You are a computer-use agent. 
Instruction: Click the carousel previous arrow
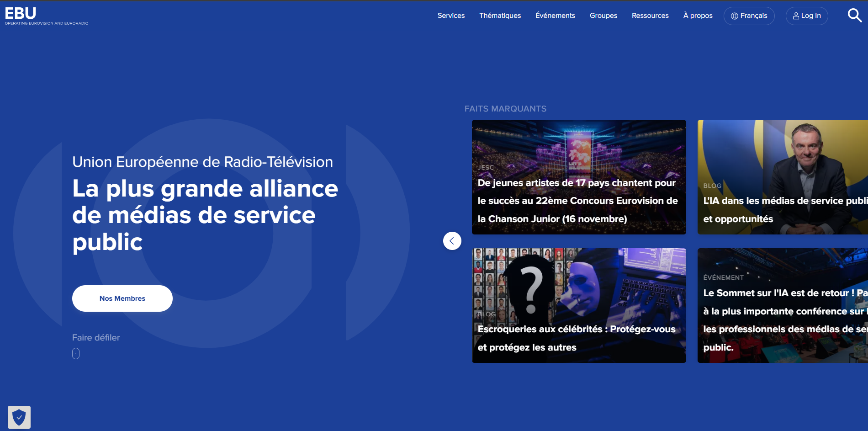(452, 241)
